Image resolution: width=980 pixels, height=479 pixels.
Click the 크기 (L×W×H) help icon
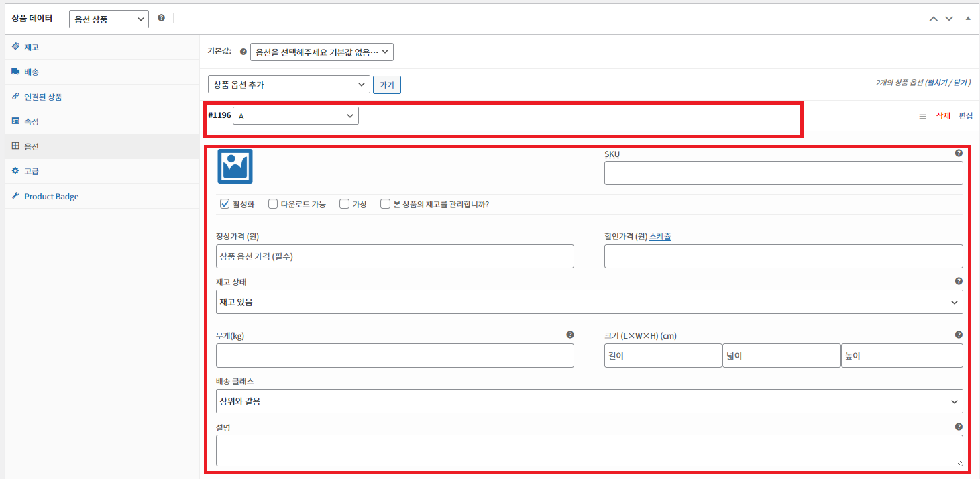[959, 335]
